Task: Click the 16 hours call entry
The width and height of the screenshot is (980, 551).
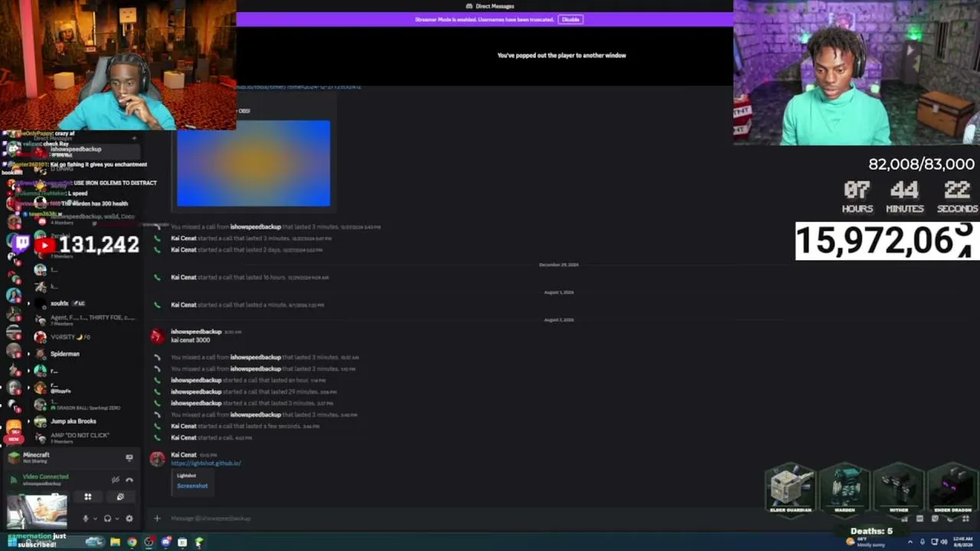Action: [250, 277]
